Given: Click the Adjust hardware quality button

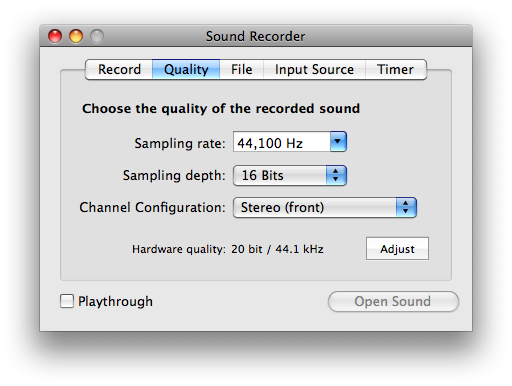Looking at the screenshot, I should [x=397, y=249].
